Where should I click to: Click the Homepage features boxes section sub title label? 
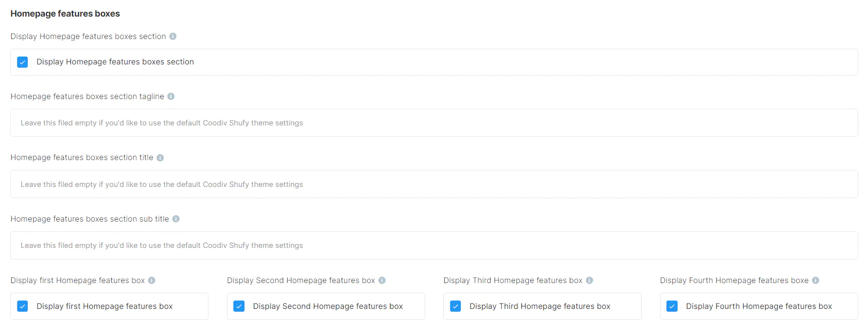[x=90, y=219]
